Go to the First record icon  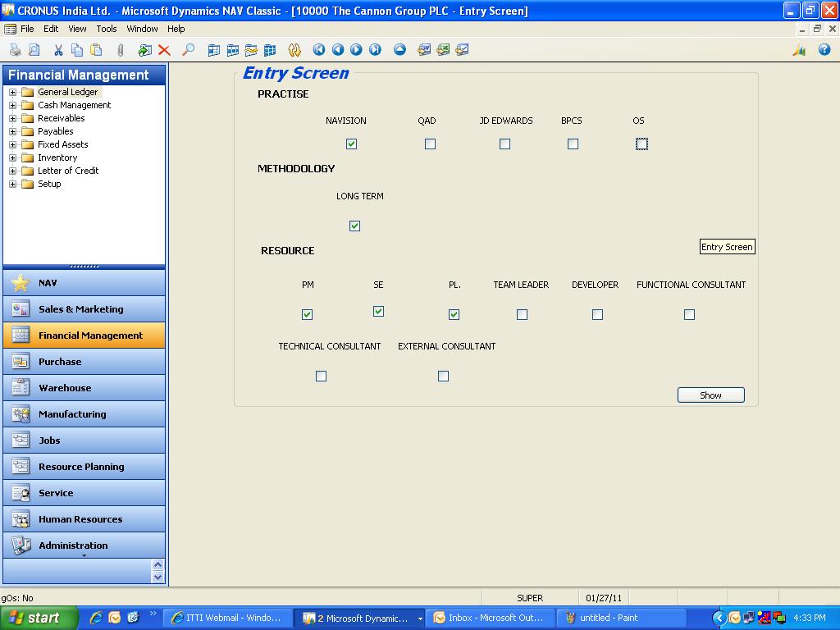pyautogui.click(x=319, y=50)
